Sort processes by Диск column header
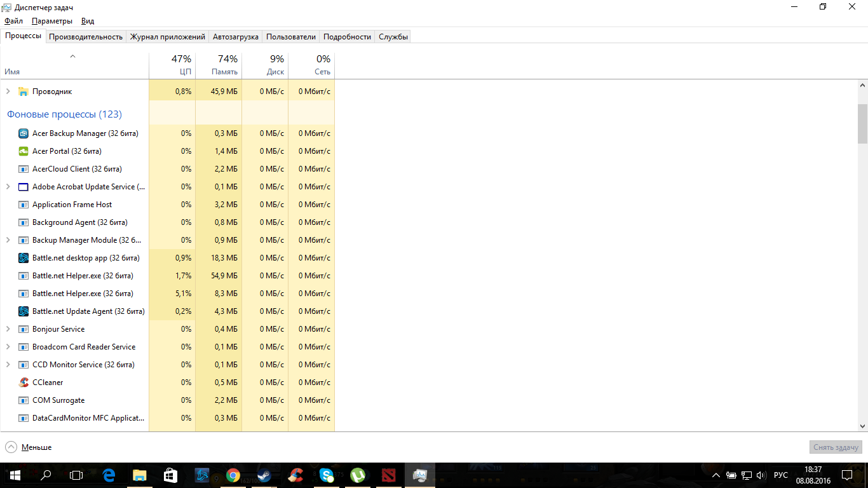 coord(265,65)
